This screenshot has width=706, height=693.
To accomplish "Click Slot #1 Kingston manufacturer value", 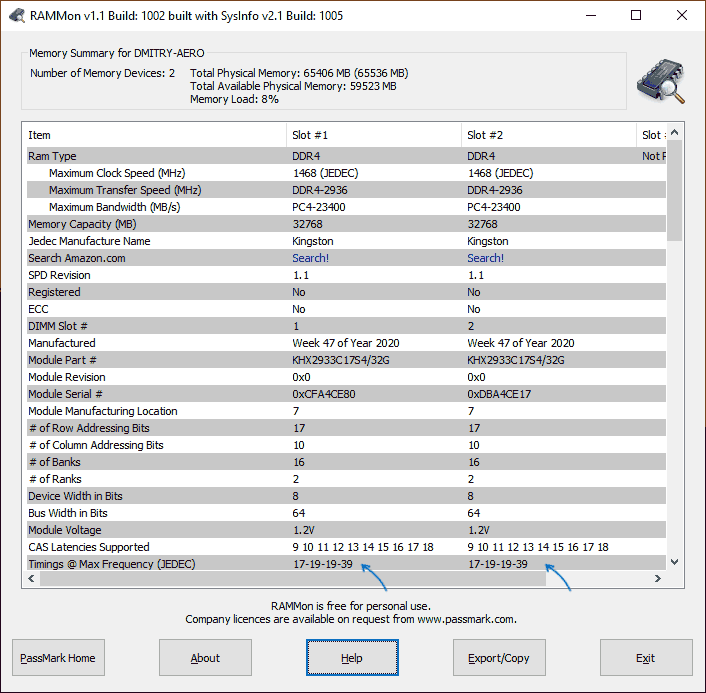I will click(313, 241).
